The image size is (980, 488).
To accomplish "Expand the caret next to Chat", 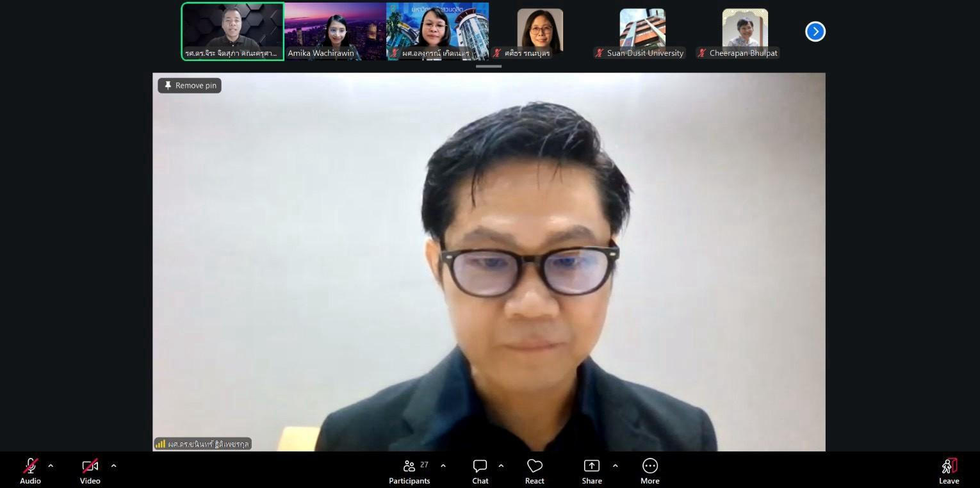I will pyautogui.click(x=501, y=466).
